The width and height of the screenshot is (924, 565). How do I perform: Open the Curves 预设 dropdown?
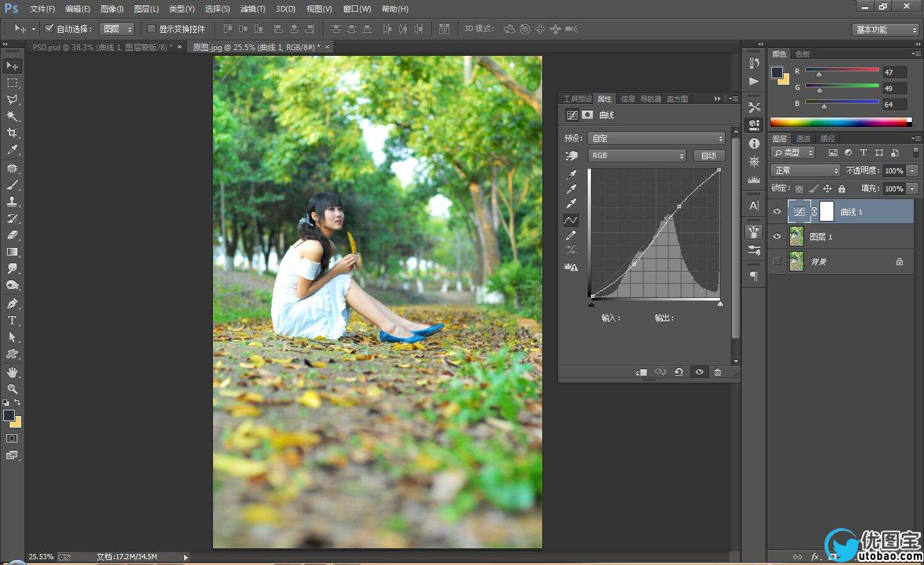point(656,138)
